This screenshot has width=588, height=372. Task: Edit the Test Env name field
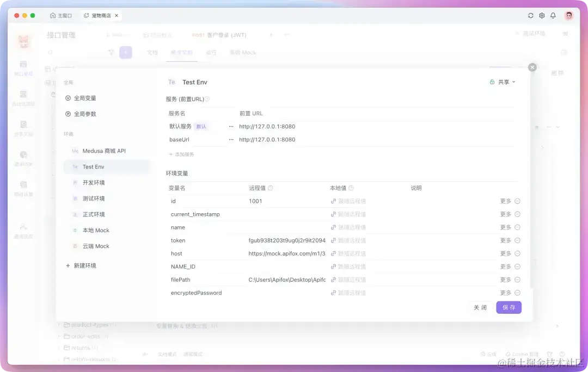pos(195,82)
